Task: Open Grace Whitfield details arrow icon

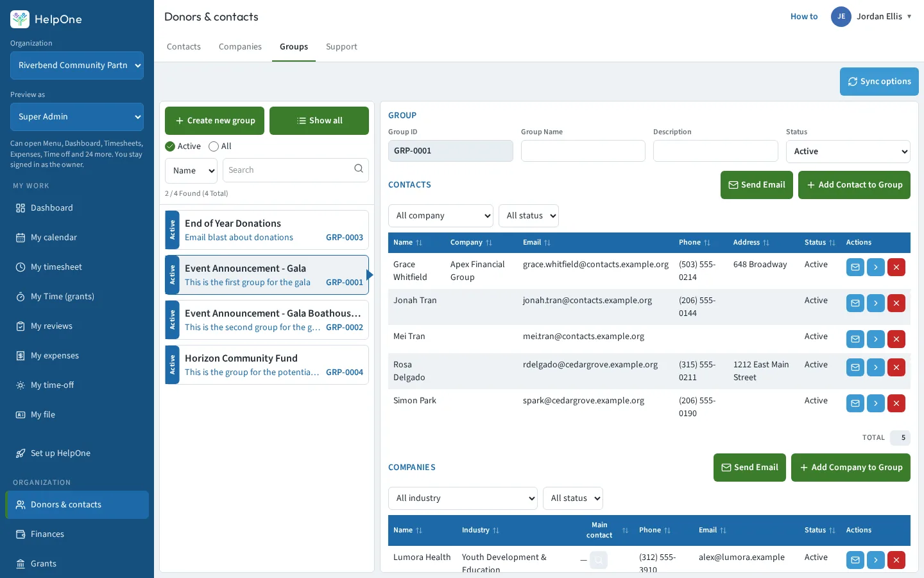Action: pyautogui.click(x=876, y=267)
